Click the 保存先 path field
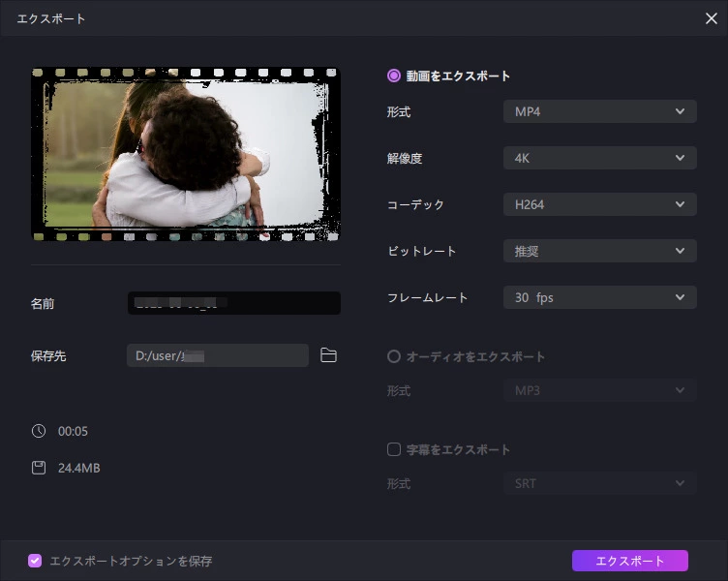The height and width of the screenshot is (581, 728). pyautogui.click(x=218, y=355)
